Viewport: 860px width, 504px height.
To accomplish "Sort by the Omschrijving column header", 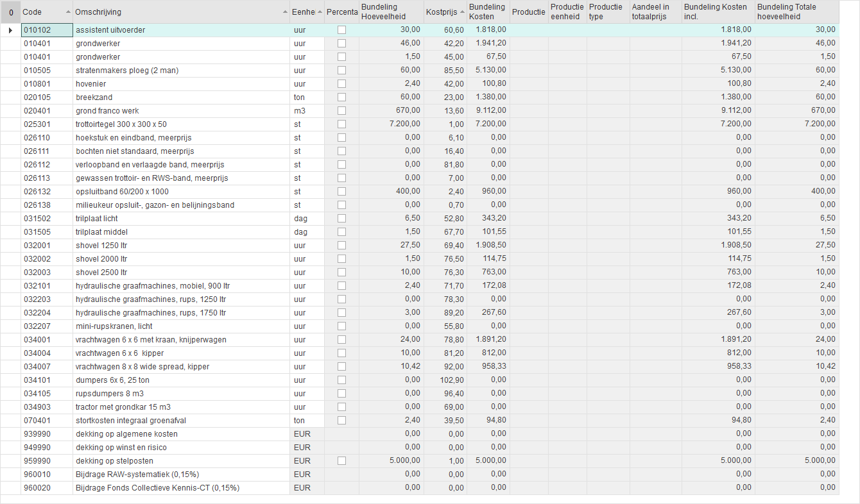I will pos(182,12).
